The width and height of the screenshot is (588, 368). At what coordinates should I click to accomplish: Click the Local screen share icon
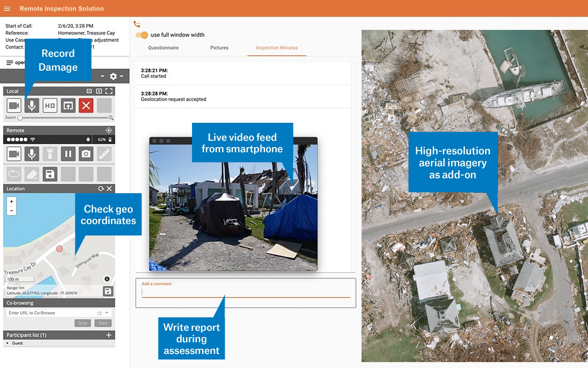click(x=68, y=105)
